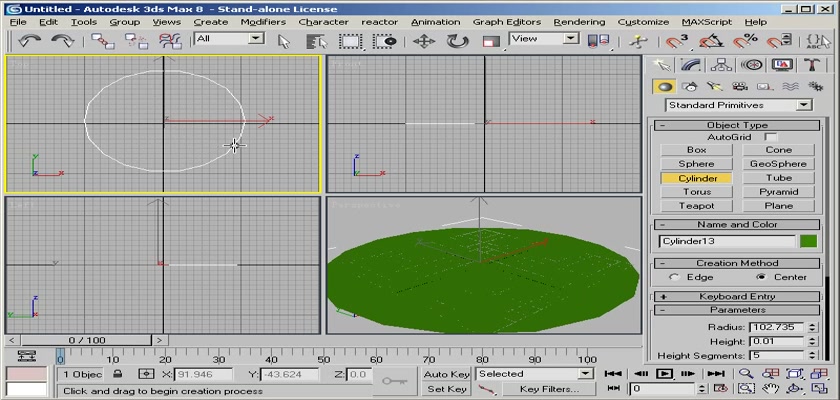Select the Shapes category icon
The image size is (840, 400).
point(690,86)
